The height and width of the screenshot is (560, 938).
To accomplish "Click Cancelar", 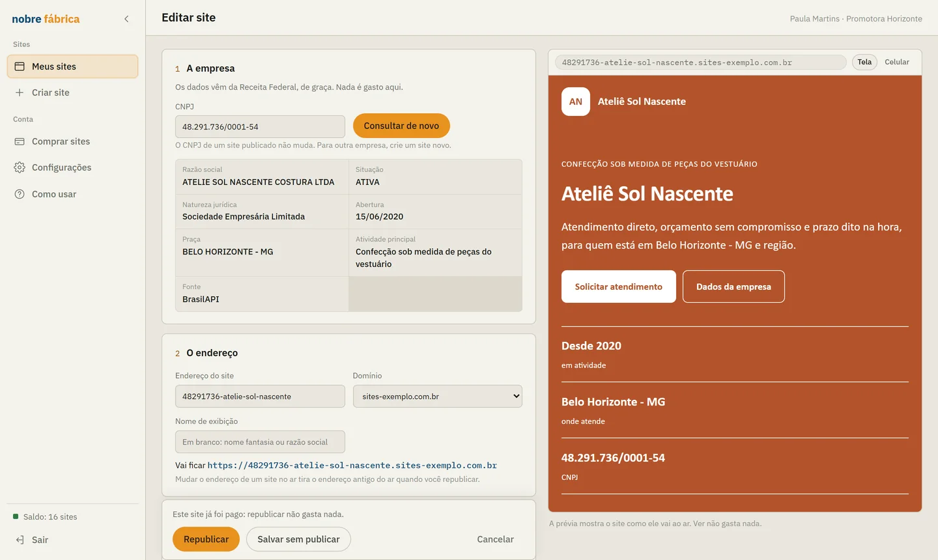I will (x=495, y=539).
